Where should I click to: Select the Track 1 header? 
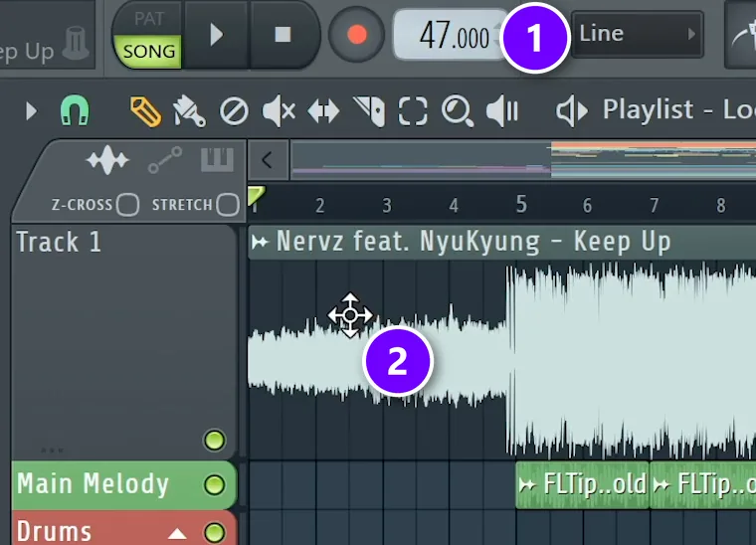pyautogui.click(x=124, y=341)
